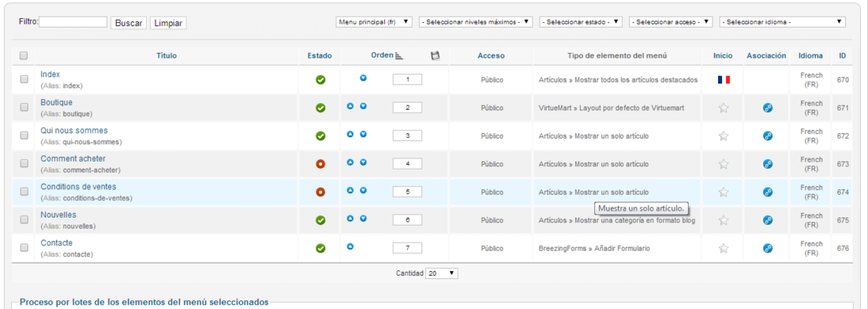Sort by Idioma column header
The width and height of the screenshot is (868, 309).
coord(810,55)
